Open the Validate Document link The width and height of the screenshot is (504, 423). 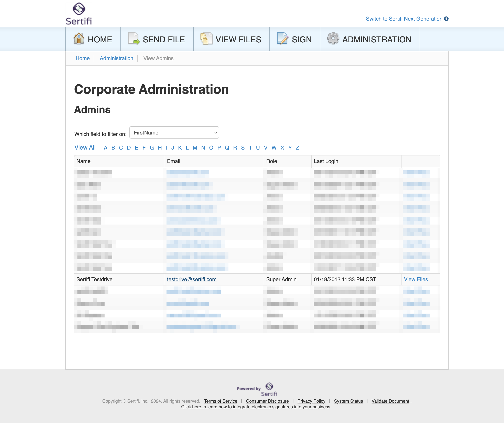click(390, 401)
